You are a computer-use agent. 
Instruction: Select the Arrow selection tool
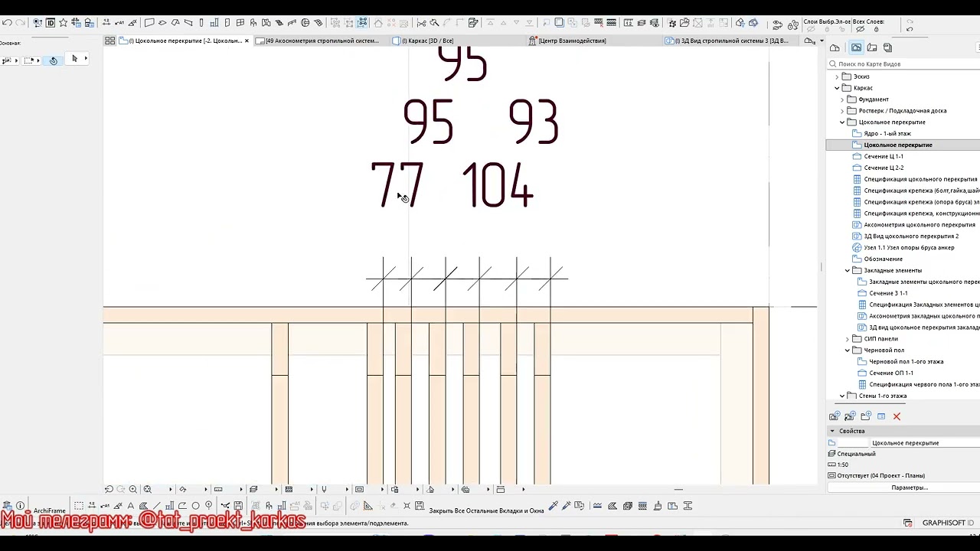tap(74, 59)
